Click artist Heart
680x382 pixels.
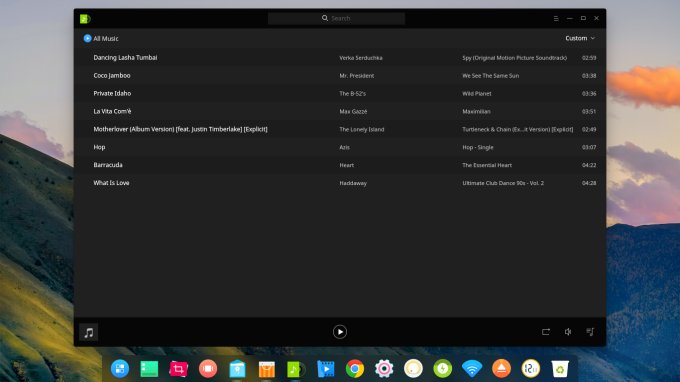click(347, 165)
